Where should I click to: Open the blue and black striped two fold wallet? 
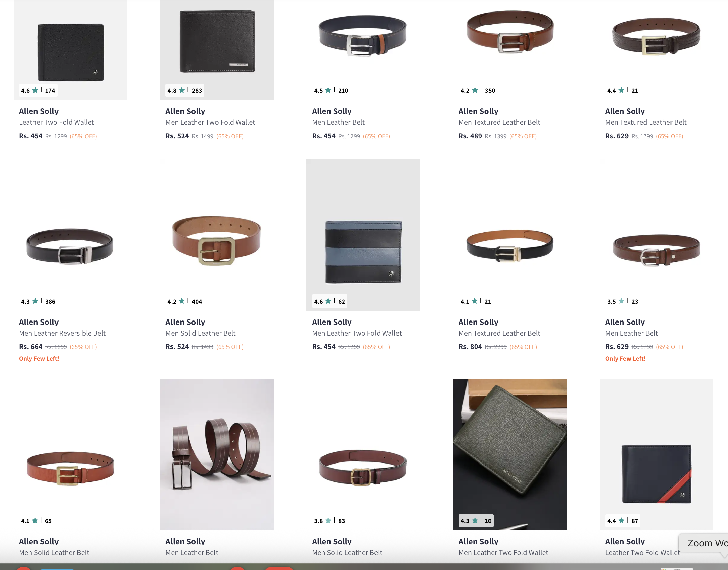pos(363,235)
